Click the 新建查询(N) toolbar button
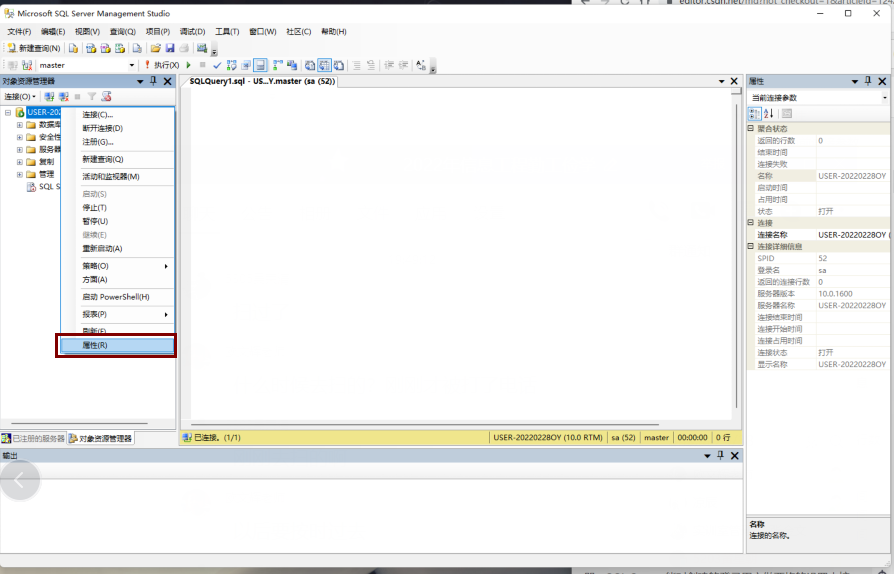The width and height of the screenshot is (894, 574). [x=34, y=48]
